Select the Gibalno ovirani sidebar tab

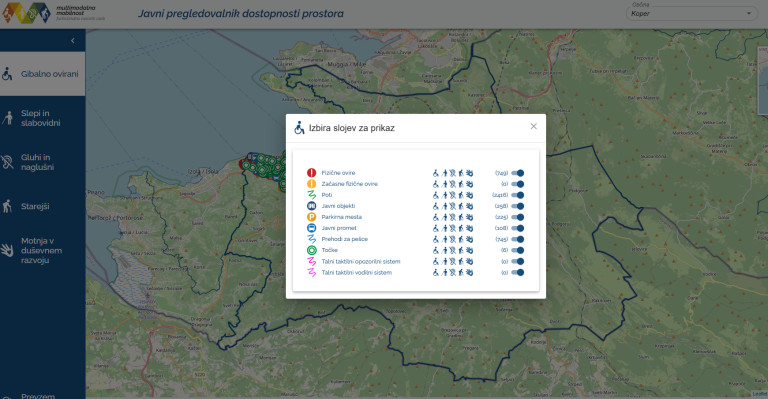click(43, 74)
